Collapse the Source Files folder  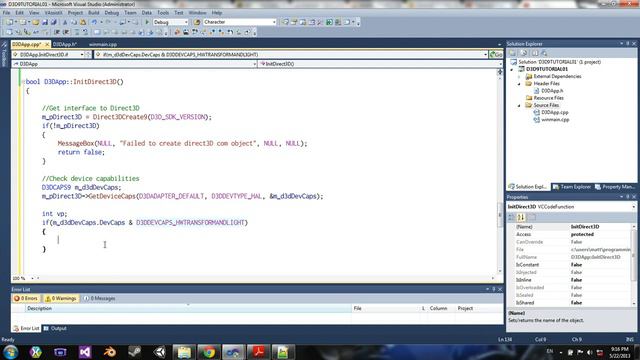point(520,105)
